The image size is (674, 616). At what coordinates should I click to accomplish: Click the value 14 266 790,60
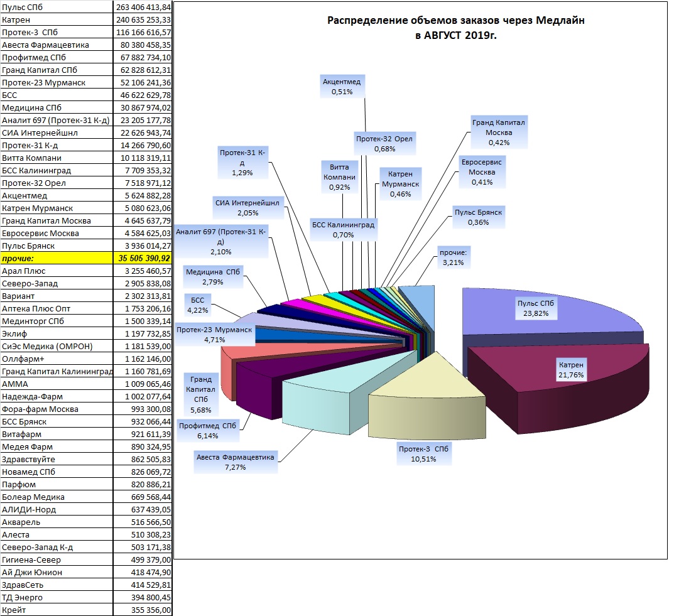(143, 145)
